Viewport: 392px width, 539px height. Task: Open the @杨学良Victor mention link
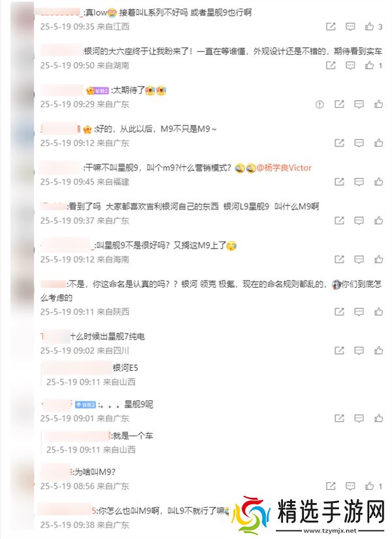(x=284, y=167)
